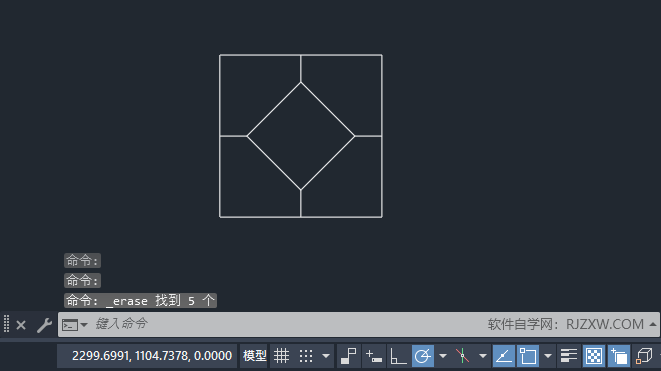The height and width of the screenshot is (371, 661).
Task: Disable object snap tracking icon
Action: pos(503,356)
